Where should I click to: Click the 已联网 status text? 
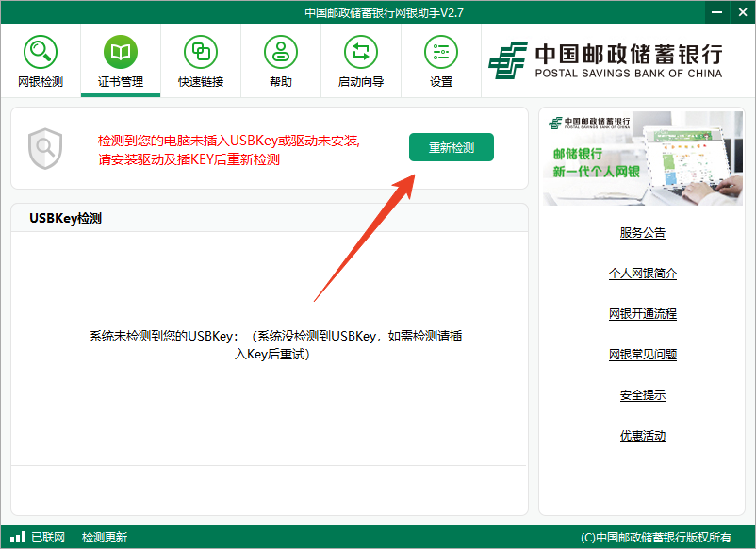(48, 537)
